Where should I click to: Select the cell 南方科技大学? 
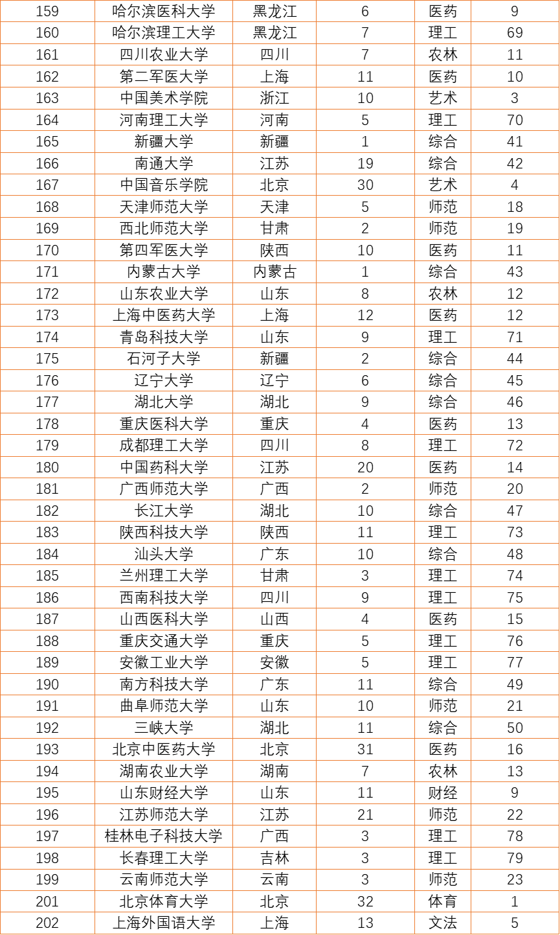164,684
